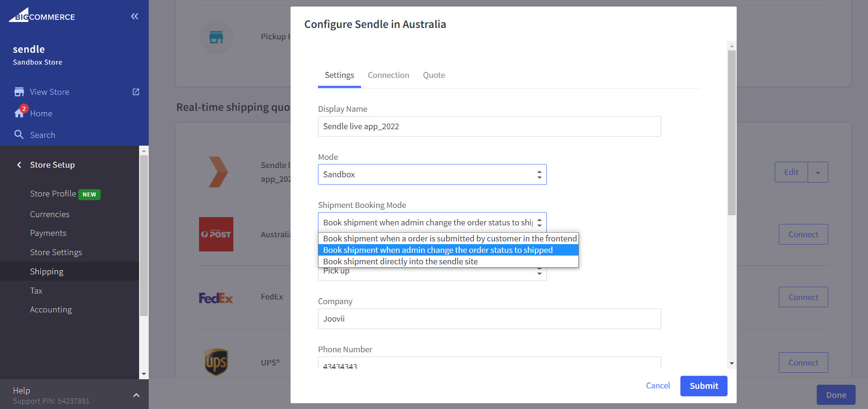
Task: Click the Display Name input field
Action: coord(489,126)
